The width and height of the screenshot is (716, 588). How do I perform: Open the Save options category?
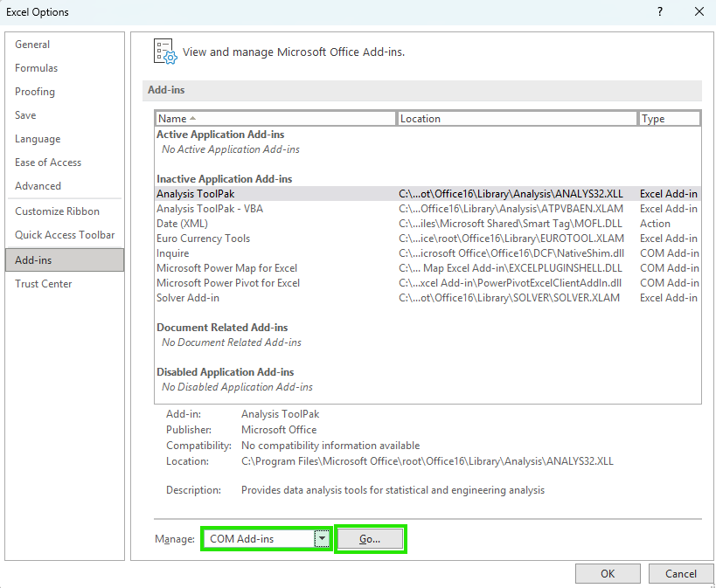25,115
